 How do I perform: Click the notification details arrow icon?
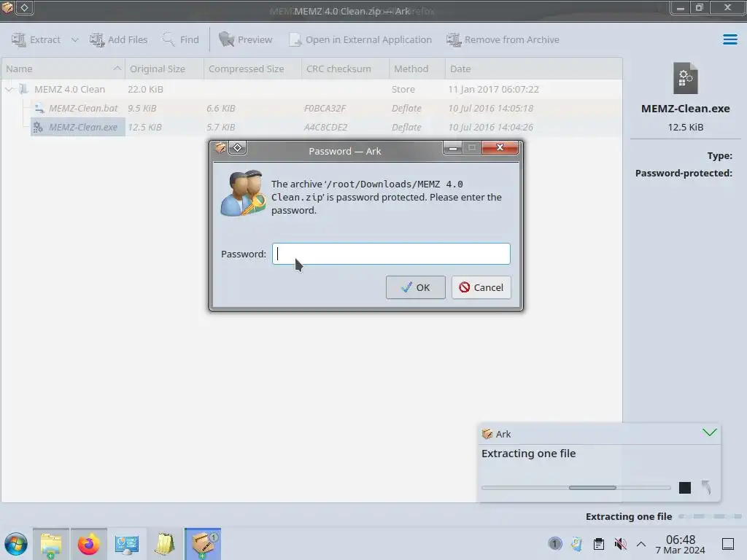tap(706, 487)
